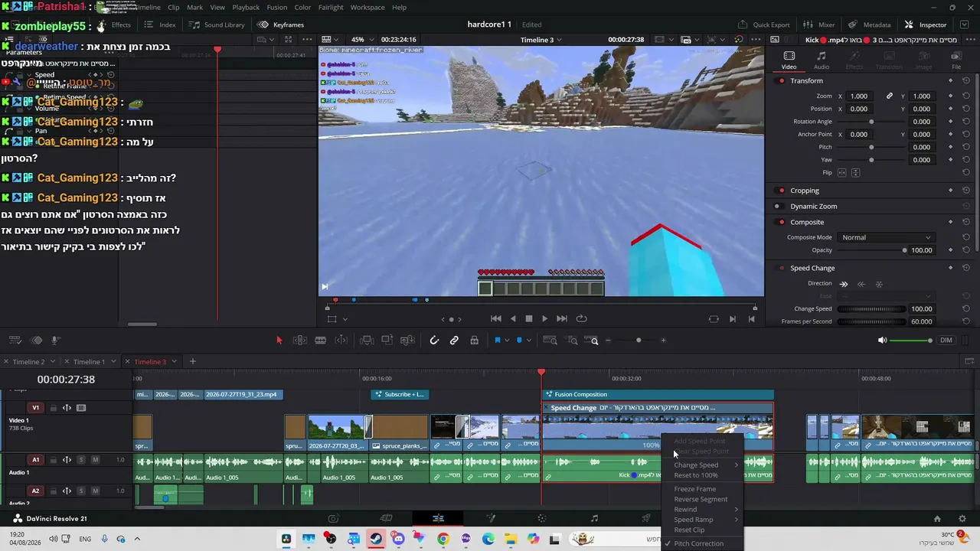The height and width of the screenshot is (551, 980).
Task: Click the Rotation Angle slider handle
Action: [x=871, y=122]
